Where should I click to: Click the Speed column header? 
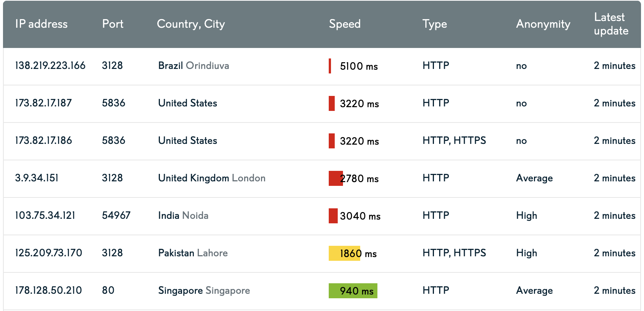pyautogui.click(x=344, y=24)
